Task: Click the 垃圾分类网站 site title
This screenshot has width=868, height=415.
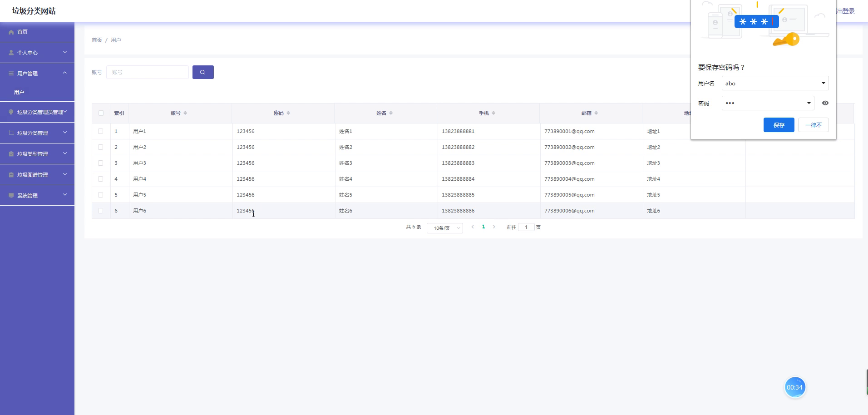Action: tap(34, 11)
